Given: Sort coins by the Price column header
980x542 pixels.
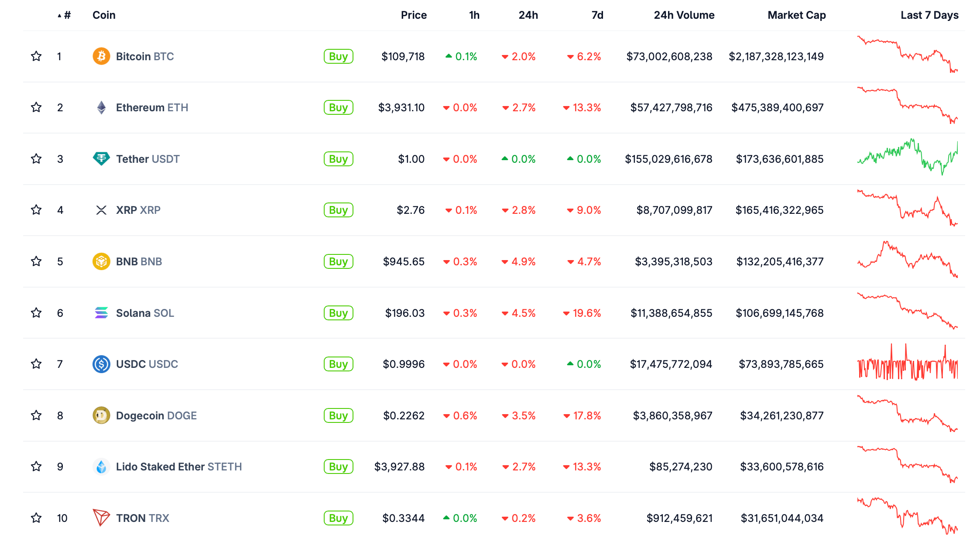Looking at the screenshot, I should coord(414,15).
